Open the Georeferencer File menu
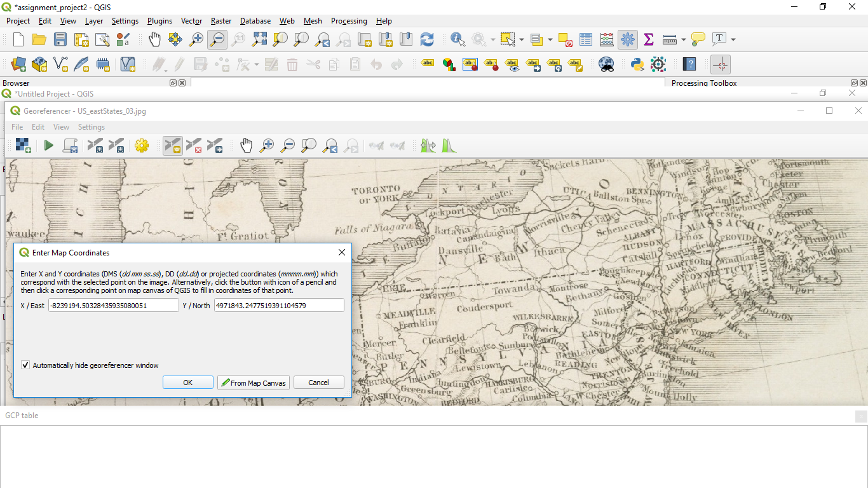 pos(17,127)
